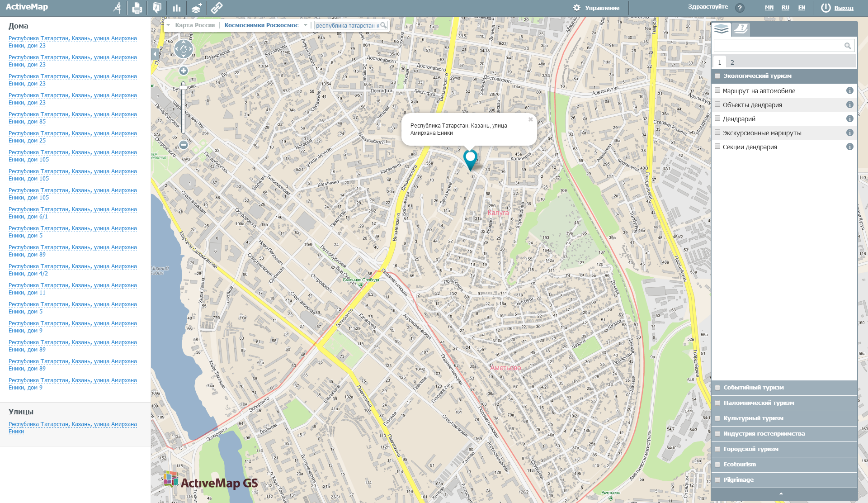Copy a permalink using the link icon
This screenshot has height=503, width=868.
click(x=217, y=7)
